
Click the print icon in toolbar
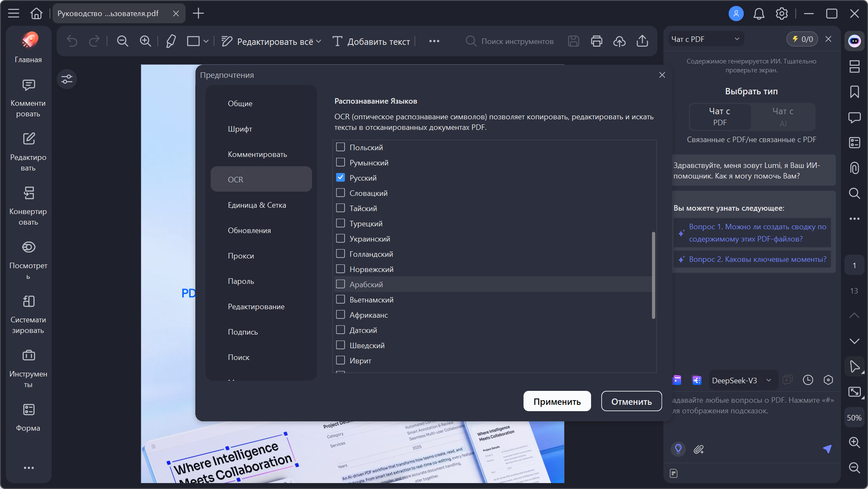coord(596,41)
